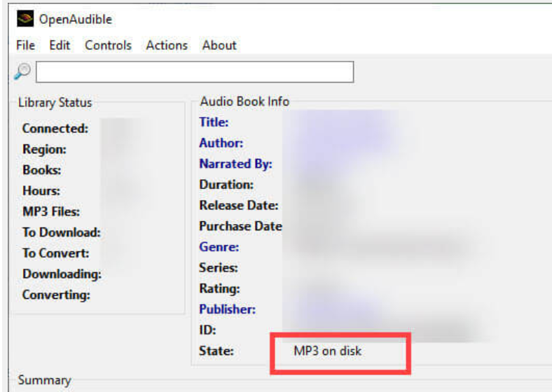Screen dimensions: 552x392
Task: Click the OpenAudible window title text
Action: pos(76,19)
